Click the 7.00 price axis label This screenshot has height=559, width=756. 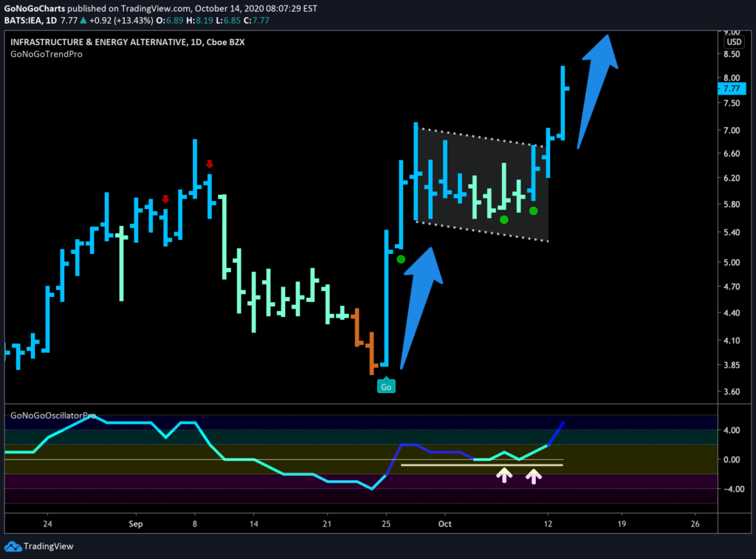(x=732, y=130)
